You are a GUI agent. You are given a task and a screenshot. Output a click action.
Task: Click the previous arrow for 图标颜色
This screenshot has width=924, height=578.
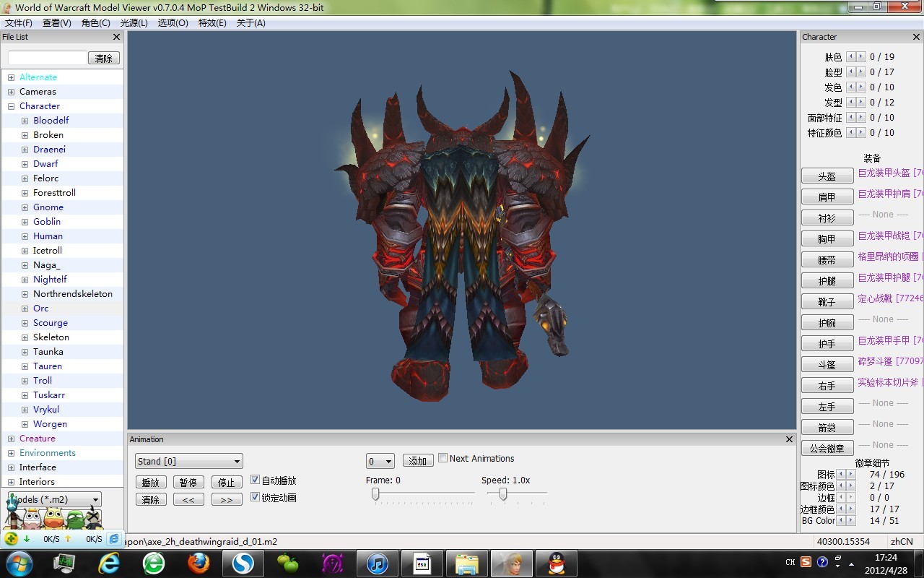tap(841, 486)
